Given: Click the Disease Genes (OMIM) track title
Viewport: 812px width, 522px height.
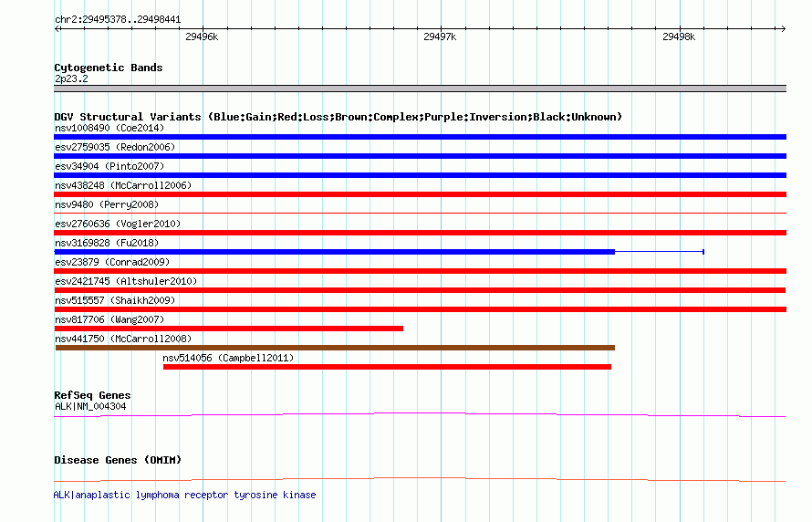Looking at the screenshot, I should click(118, 460).
